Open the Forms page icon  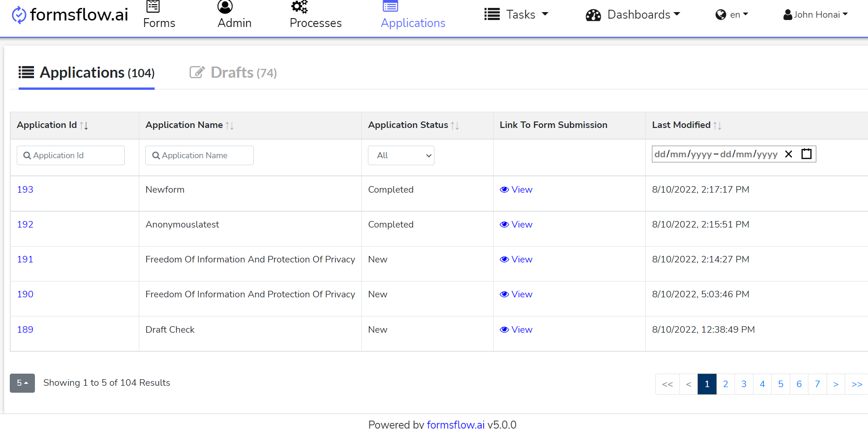[153, 6]
